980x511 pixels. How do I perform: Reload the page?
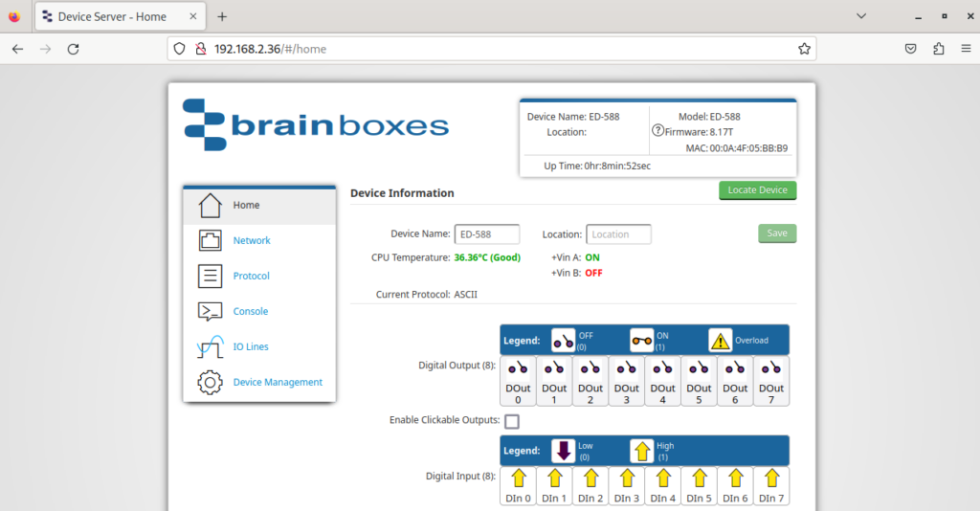click(x=73, y=49)
